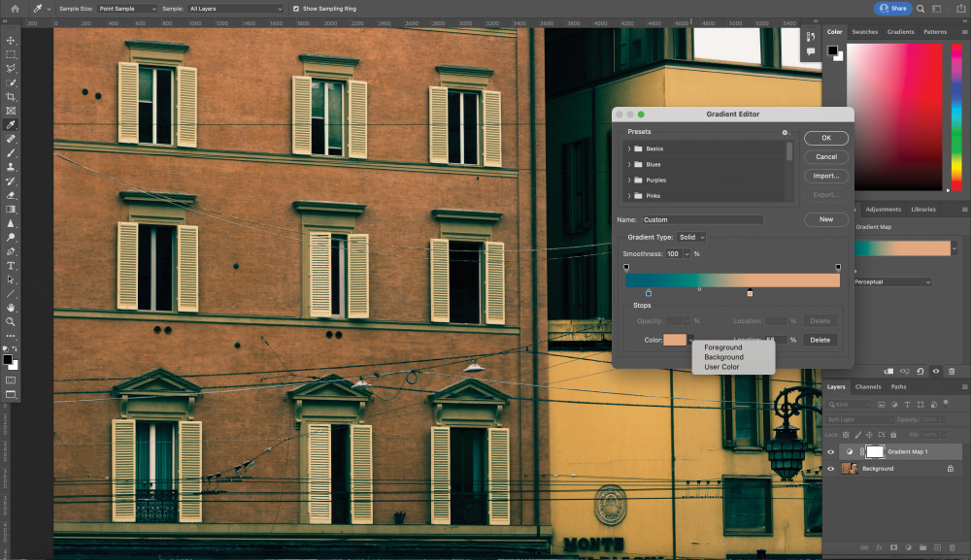Click the Share button

(892, 9)
